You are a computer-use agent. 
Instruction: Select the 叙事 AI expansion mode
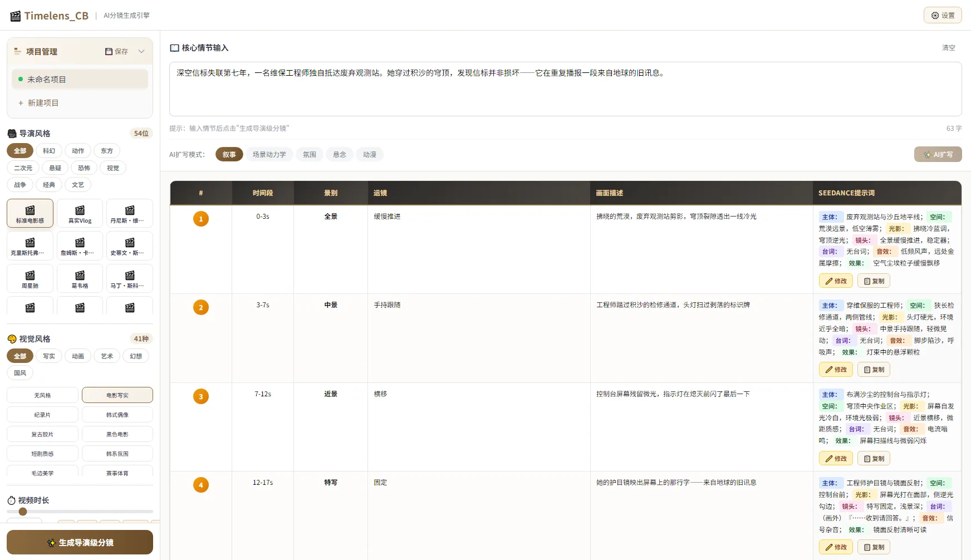click(x=229, y=155)
